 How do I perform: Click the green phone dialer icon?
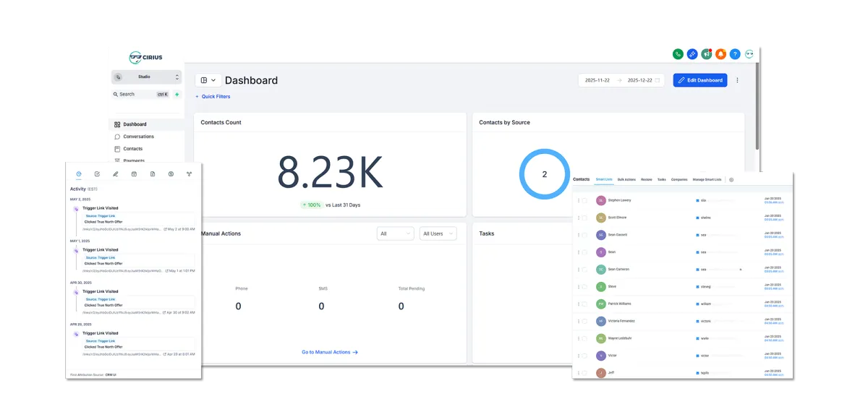[x=678, y=54]
